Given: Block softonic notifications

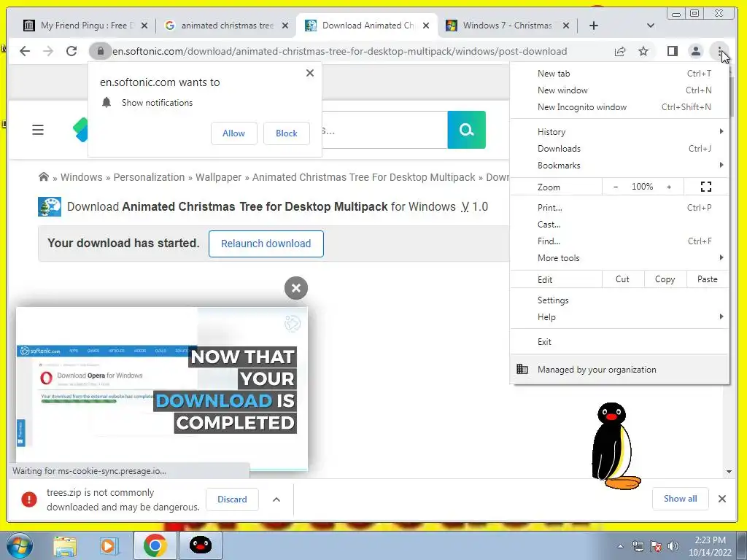Looking at the screenshot, I should click(286, 133).
